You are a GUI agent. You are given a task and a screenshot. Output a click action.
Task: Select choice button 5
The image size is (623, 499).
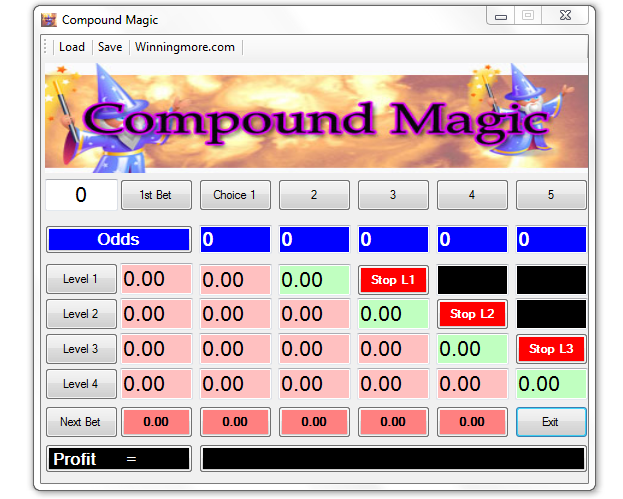pos(551,195)
